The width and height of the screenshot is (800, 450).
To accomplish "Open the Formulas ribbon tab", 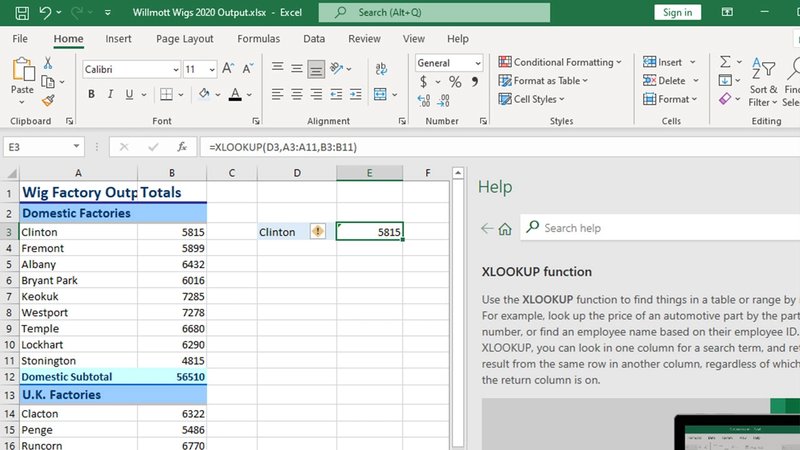I will pos(258,39).
